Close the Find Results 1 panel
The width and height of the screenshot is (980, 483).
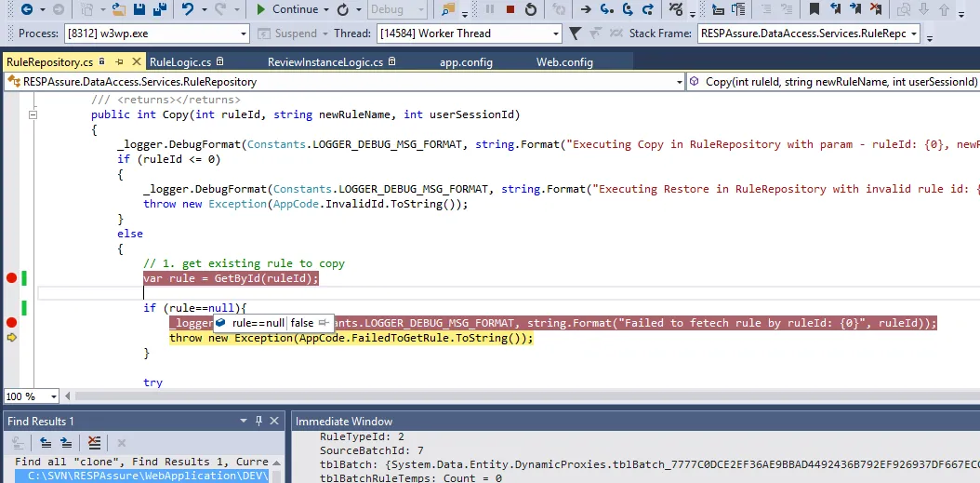(273, 421)
